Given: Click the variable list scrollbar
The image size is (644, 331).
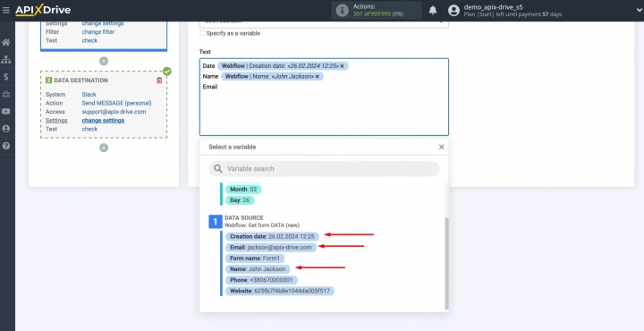Looking at the screenshot, I should tap(447, 264).
